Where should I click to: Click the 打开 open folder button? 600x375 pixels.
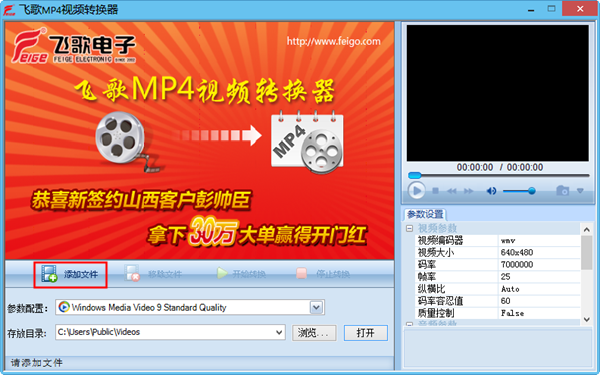click(x=366, y=333)
